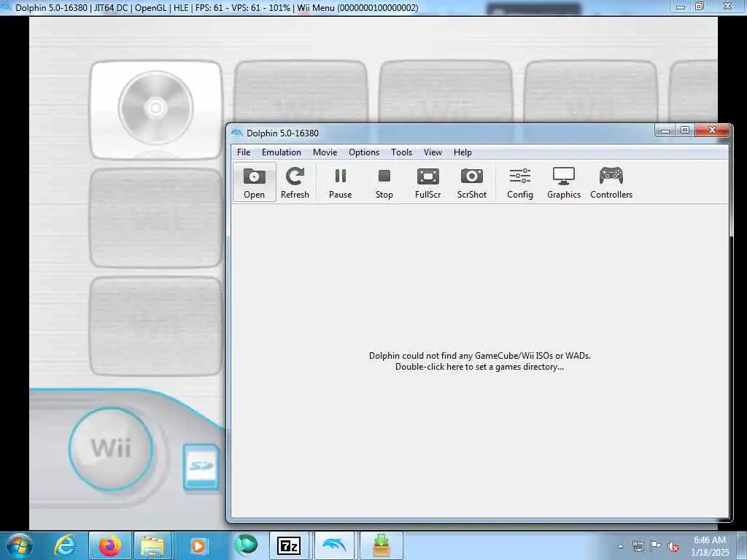This screenshot has height=560, width=747.
Task: Toggle fullscreen with FullScr
Action: tap(427, 182)
